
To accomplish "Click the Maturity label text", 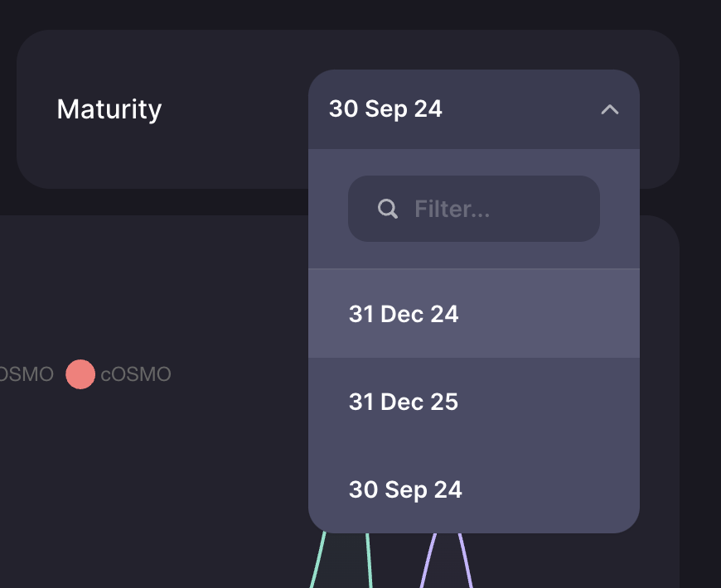I will (109, 109).
